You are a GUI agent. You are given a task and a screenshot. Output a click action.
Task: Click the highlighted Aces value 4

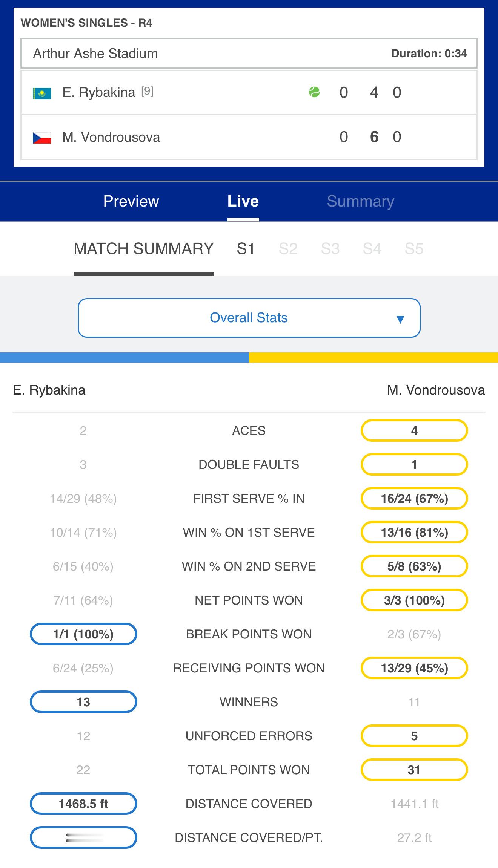pos(414,430)
